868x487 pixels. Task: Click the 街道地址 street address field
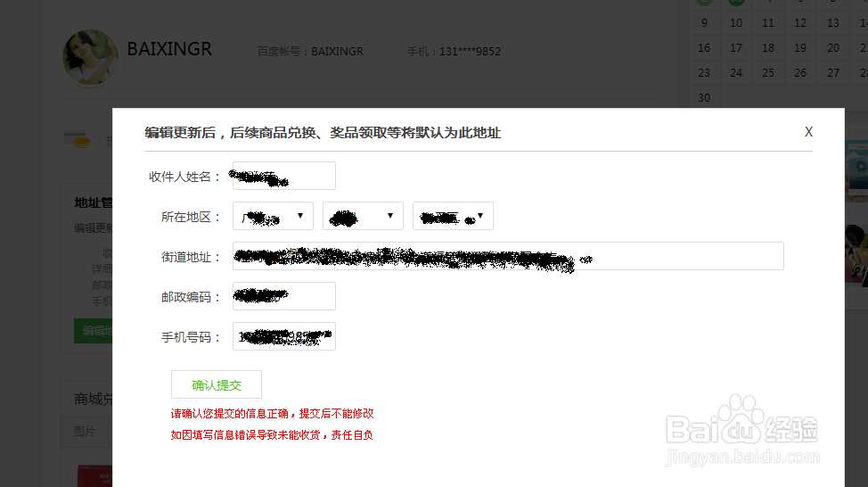pyautogui.click(x=508, y=256)
